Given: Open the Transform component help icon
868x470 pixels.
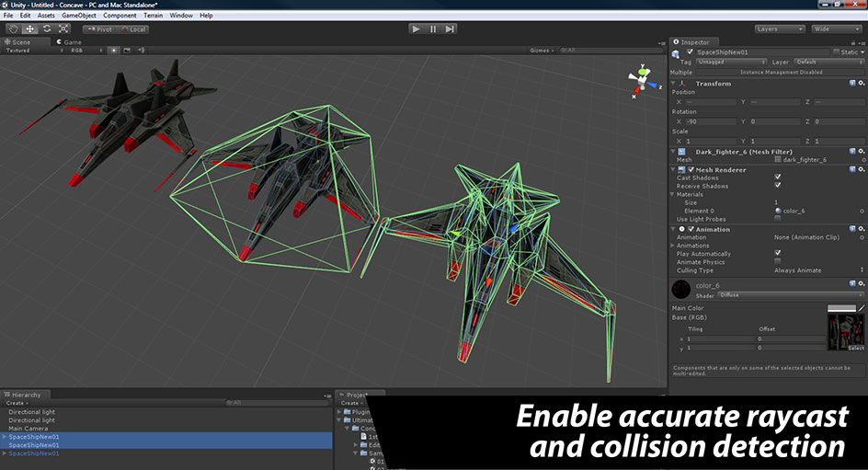Looking at the screenshot, I should (x=852, y=83).
